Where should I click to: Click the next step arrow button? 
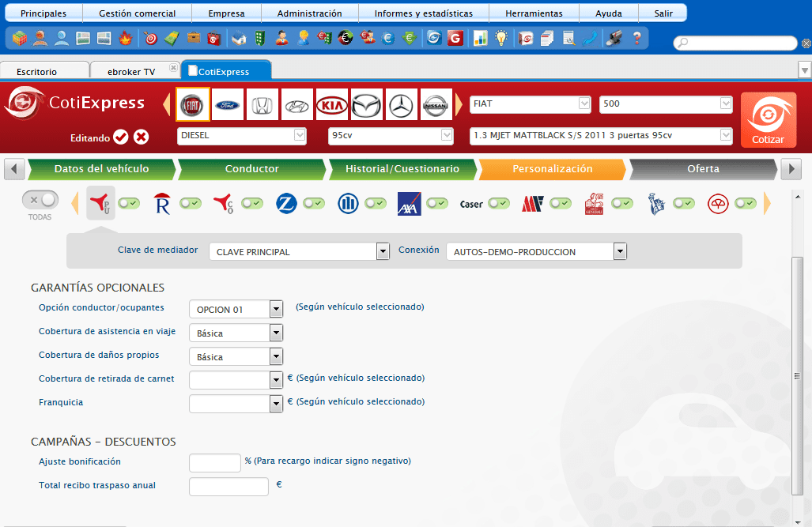coord(791,169)
